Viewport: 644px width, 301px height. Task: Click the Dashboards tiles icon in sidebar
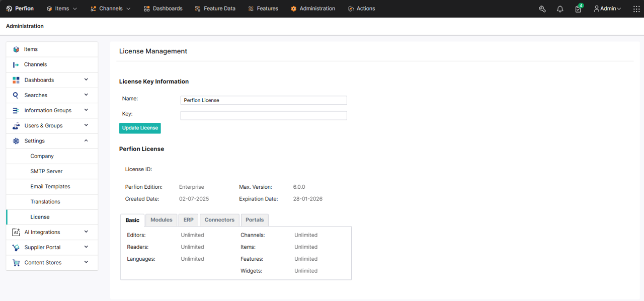[16, 80]
